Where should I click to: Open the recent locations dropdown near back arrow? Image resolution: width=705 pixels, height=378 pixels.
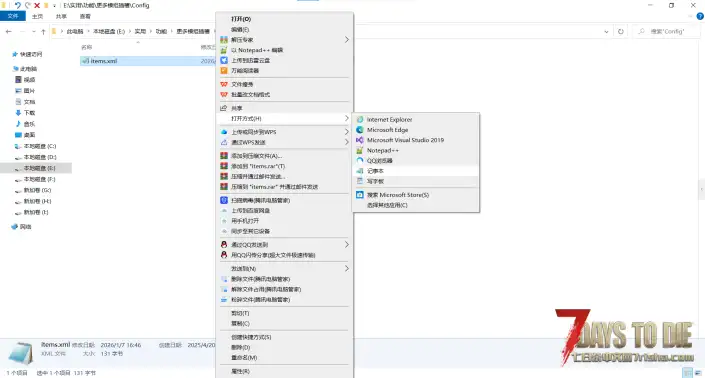[34, 31]
